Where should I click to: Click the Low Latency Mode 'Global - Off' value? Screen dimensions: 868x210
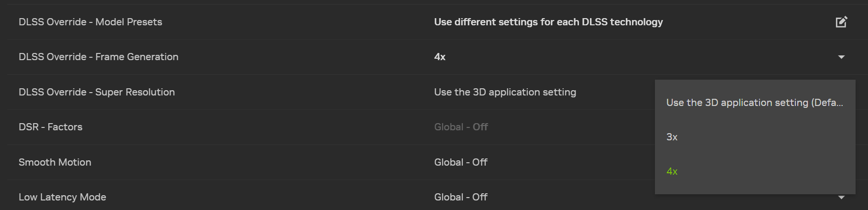coord(461,197)
